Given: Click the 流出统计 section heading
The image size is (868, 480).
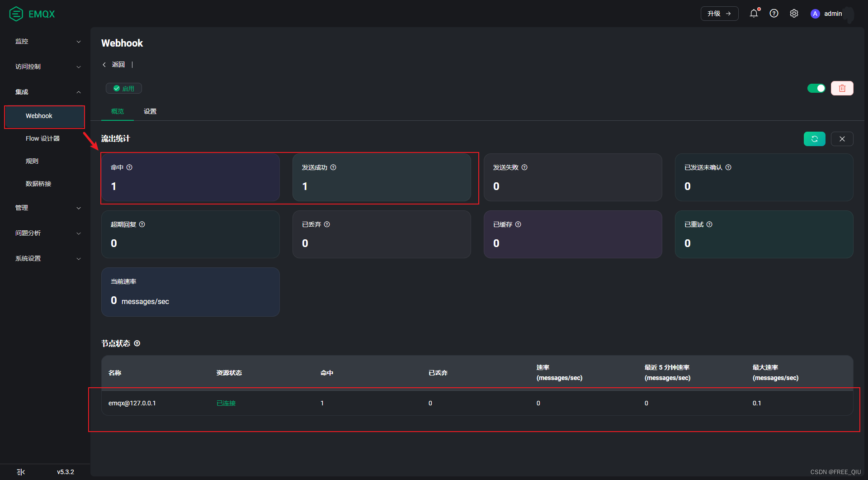Looking at the screenshot, I should tap(116, 138).
